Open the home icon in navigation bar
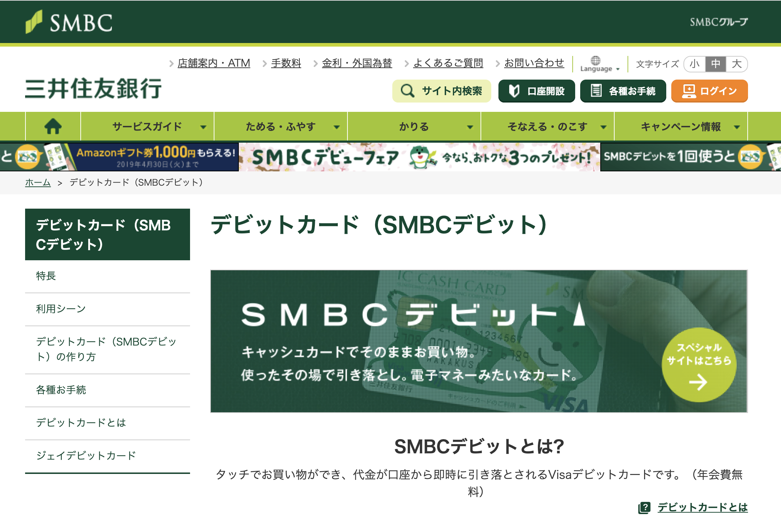Viewport: 781px width, 532px height. [53, 126]
